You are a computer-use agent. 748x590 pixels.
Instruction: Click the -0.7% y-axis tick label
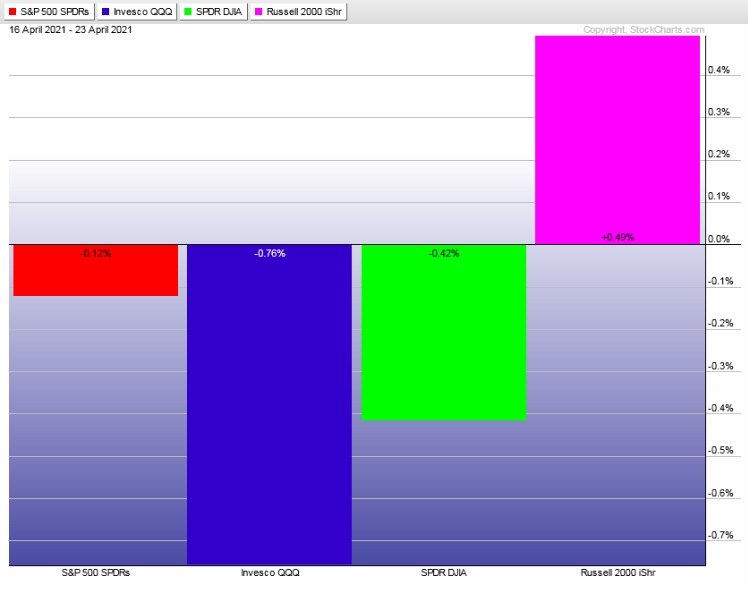[x=720, y=535]
